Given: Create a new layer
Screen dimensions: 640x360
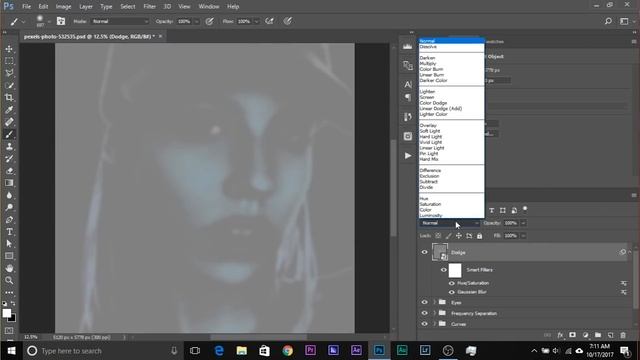Looking at the screenshot, I should tap(611, 335).
